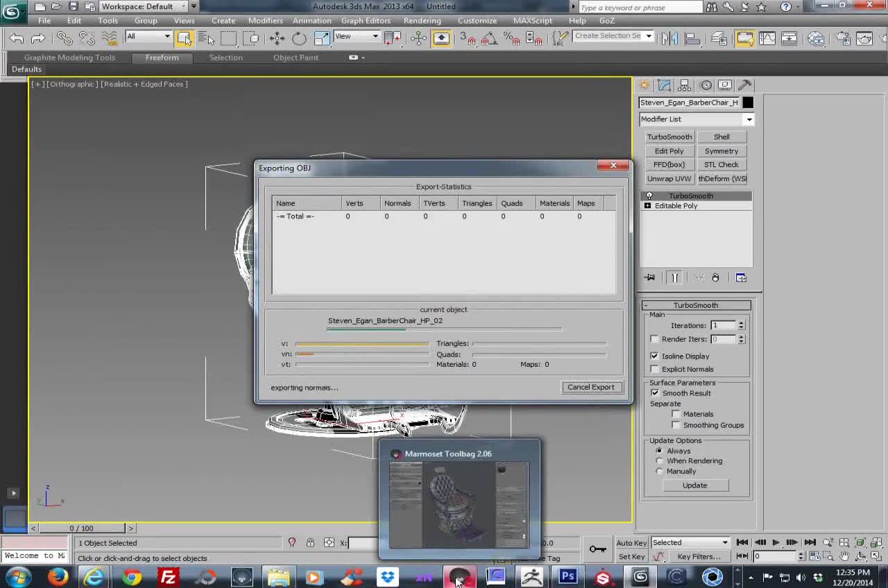Open the Create command panel tab

pyautogui.click(x=644, y=85)
